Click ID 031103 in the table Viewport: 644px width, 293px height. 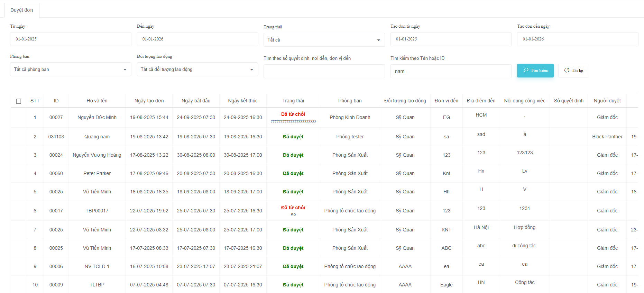tap(56, 137)
